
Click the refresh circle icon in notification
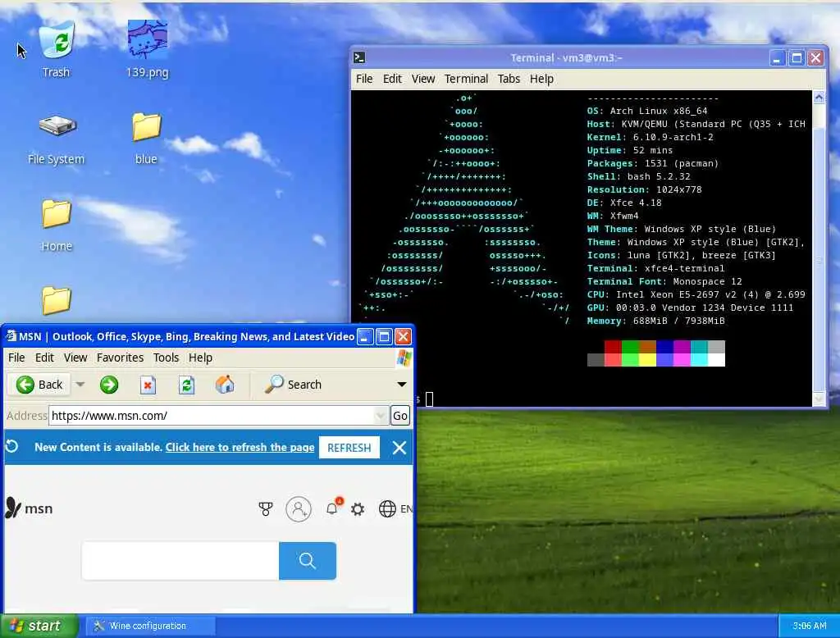pyautogui.click(x=11, y=446)
